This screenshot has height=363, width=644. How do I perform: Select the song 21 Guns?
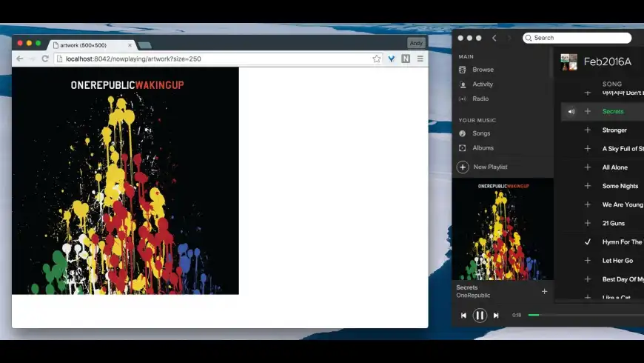[x=613, y=223]
